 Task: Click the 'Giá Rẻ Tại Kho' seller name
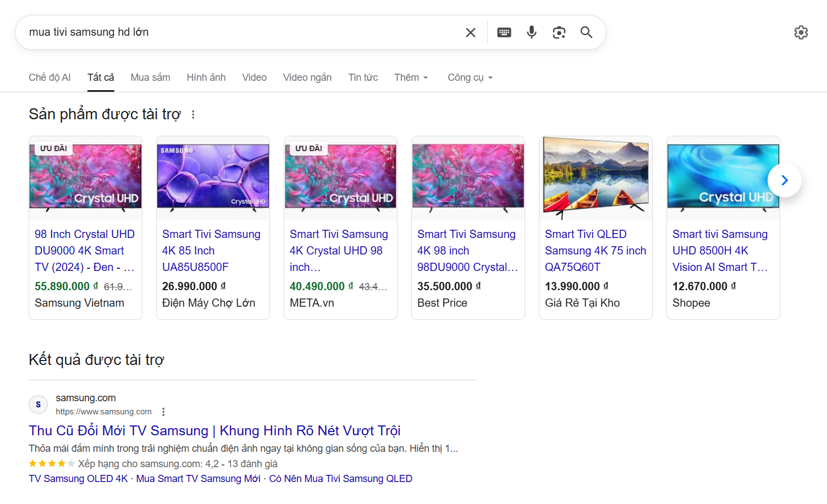(582, 303)
